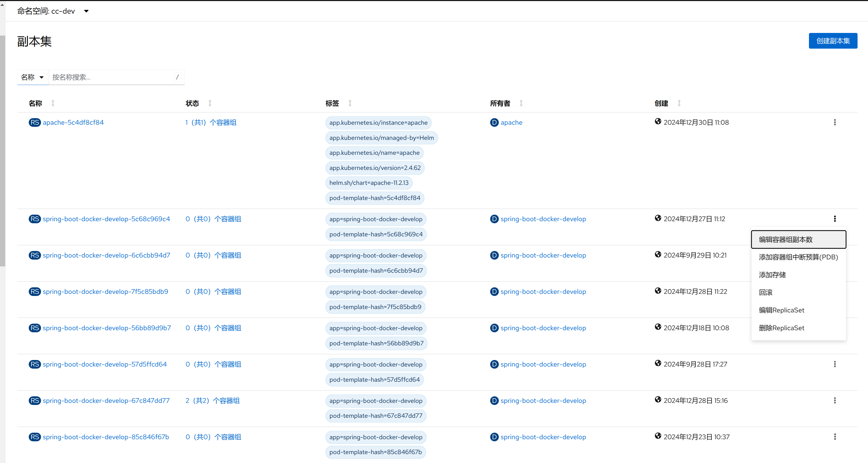Select 删除ReplicaSet in the menu

tap(782, 328)
